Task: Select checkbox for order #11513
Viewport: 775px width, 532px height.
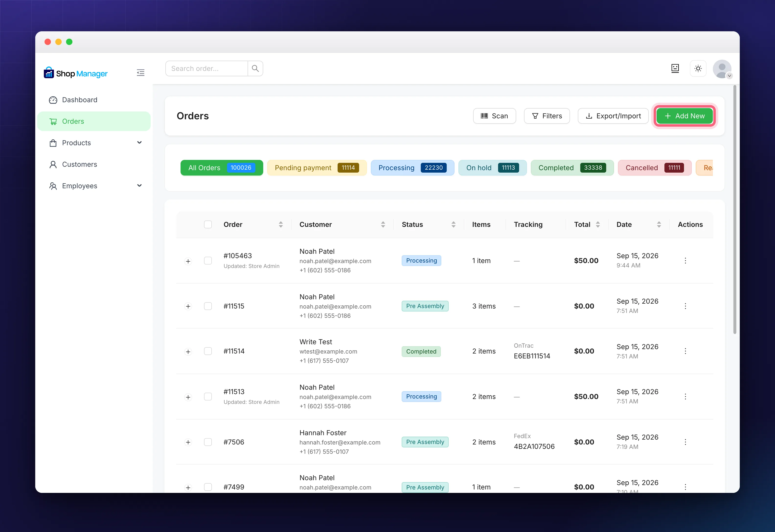Action: (x=208, y=396)
